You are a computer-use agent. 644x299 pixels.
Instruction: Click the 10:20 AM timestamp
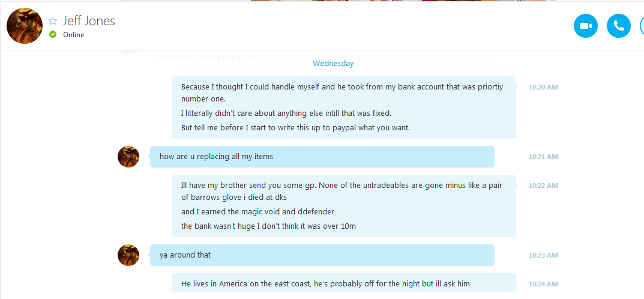[x=543, y=87]
